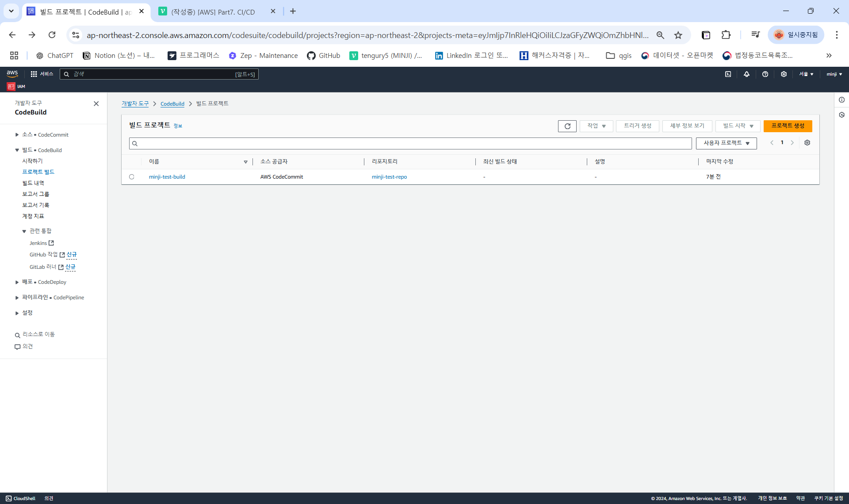Screen dimensions: 849x504
Task: Open the 사용자 프로젝트 filter dropdown
Action: [x=726, y=143]
